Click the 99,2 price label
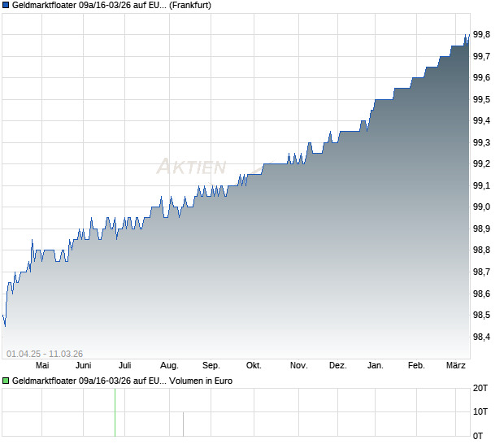Image resolution: width=504 pixels, height=444 pixels. 481,164
